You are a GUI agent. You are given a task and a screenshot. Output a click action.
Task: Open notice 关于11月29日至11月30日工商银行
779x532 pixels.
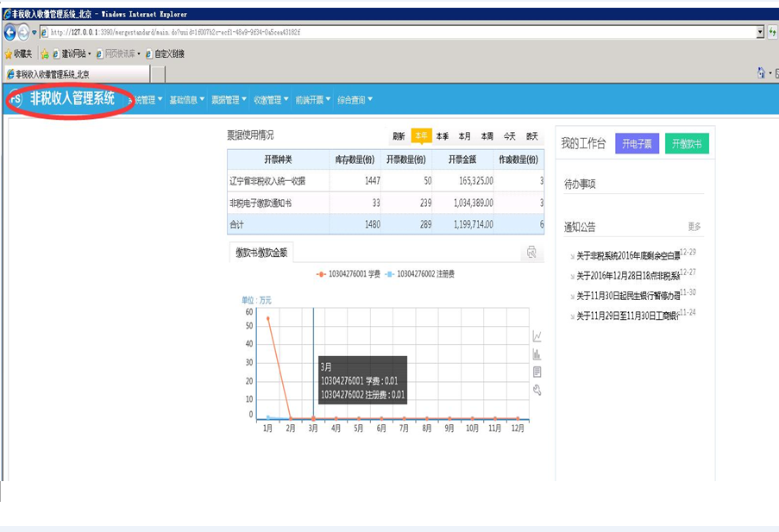point(628,316)
